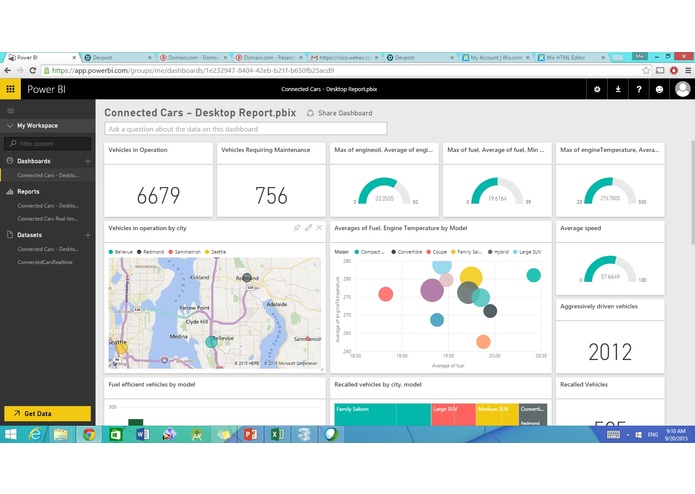
Task: Add a new dashboard with plus icon
Action: [88, 161]
